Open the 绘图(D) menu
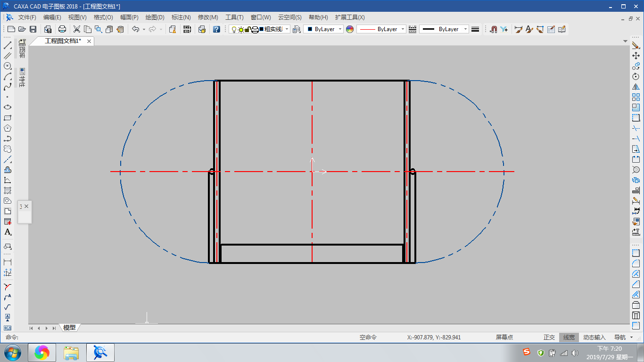Screen dimensions: 644x362 click(155, 17)
